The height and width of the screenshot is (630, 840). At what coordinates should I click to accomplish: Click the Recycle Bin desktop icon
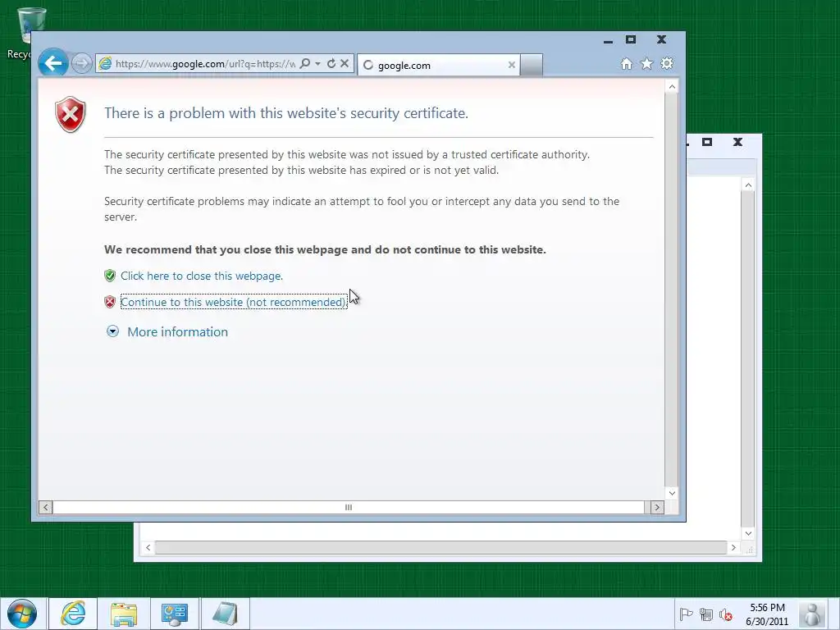(24, 33)
